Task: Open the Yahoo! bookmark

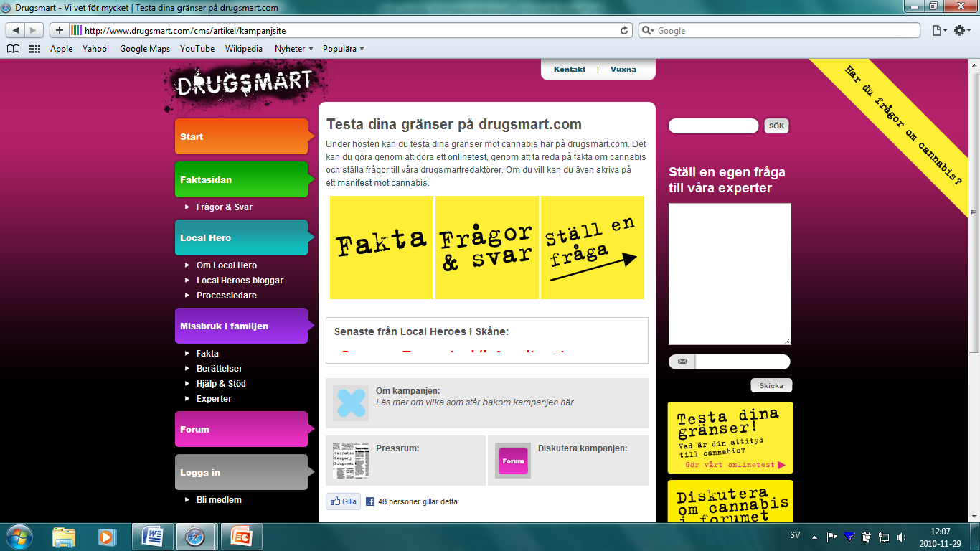Action: (x=95, y=49)
